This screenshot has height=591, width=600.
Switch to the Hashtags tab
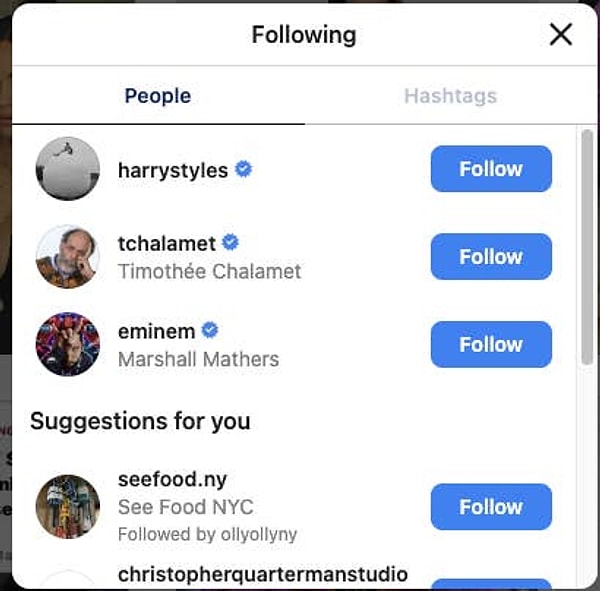[x=450, y=97]
